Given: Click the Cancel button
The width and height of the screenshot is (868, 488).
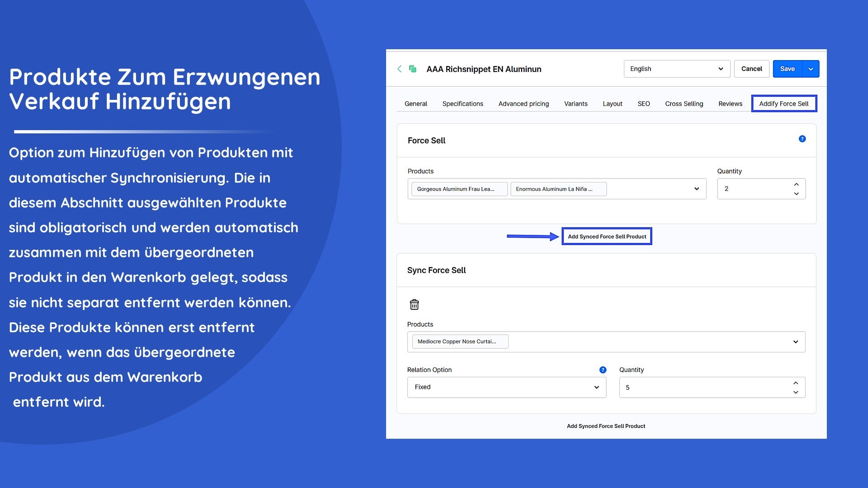Looking at the screenshot, I should coord(751,69).
